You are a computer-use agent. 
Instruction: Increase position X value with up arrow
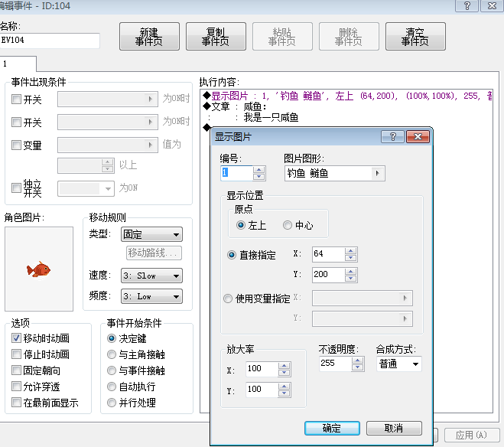(351, 251)
